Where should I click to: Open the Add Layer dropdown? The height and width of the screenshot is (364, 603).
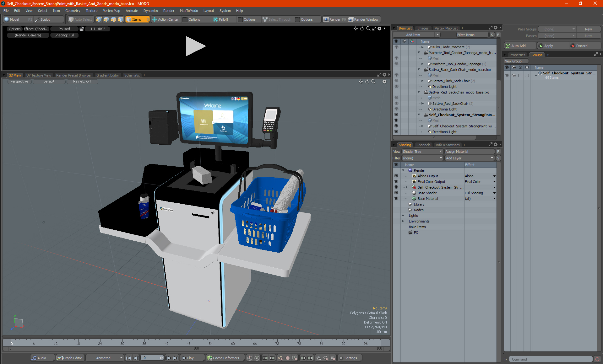pyautogui.click(x=470, y=158)
